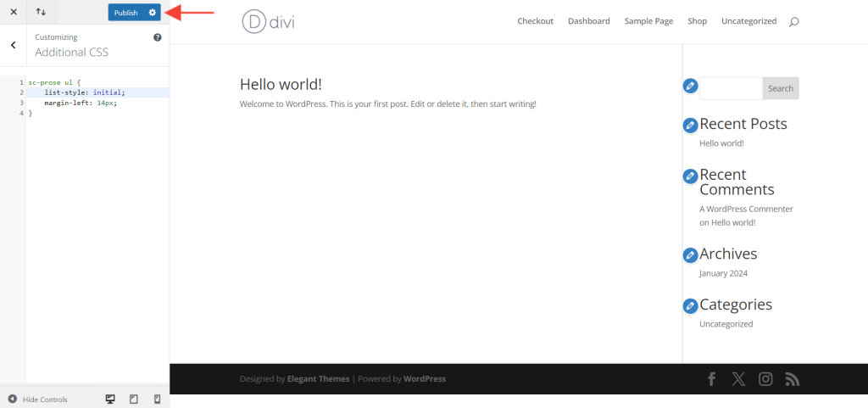Image resolution: width=868 pixels, height=408 pixels.
Task: Switch to desktop preview mode
Action: click(x=110, y=399)
